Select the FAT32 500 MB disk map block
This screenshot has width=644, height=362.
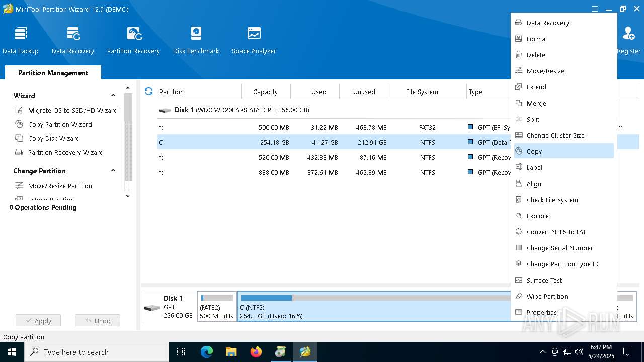click(x=217, y=307)
